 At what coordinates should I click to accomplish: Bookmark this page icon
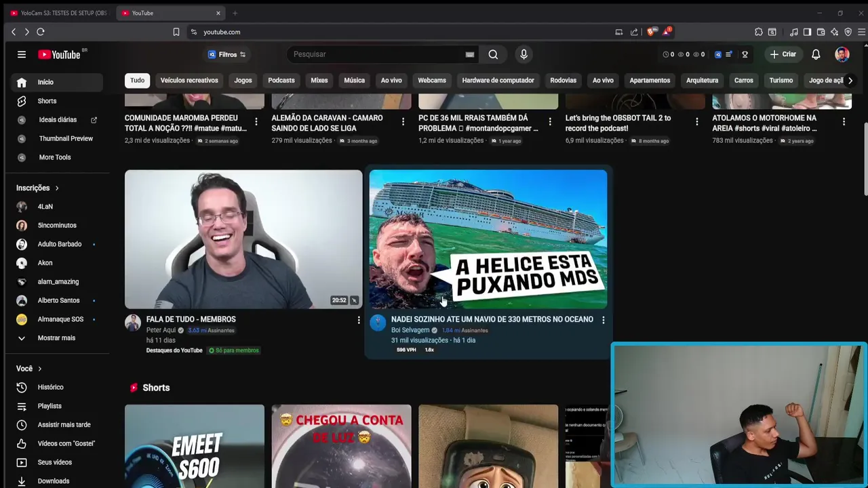[x=176, y=32]
